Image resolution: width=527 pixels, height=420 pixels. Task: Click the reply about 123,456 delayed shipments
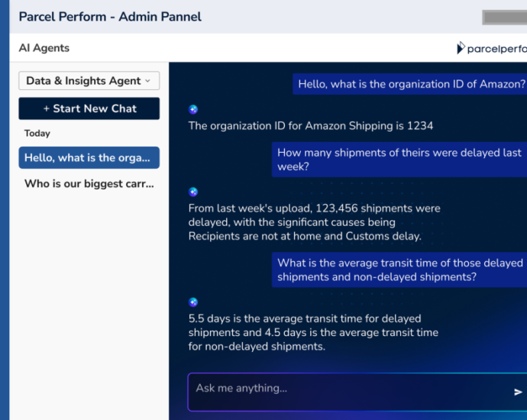click(x=314, y=222)
